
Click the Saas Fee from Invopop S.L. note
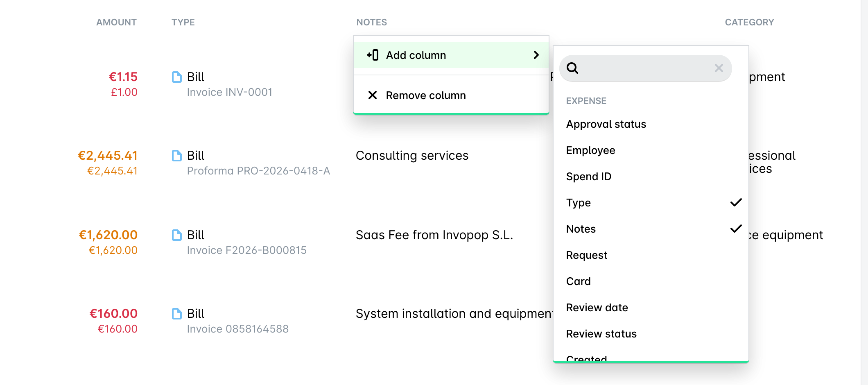[x=434, y=235]
